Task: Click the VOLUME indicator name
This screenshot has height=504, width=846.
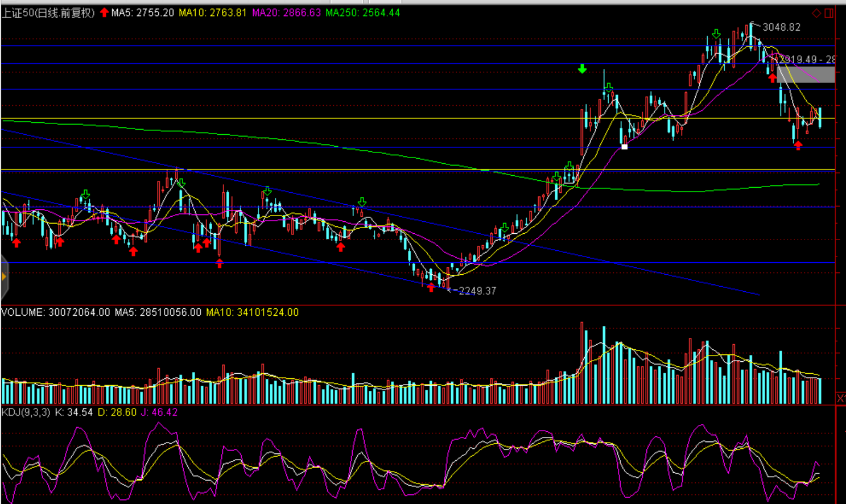Action: tap(23, 312)
